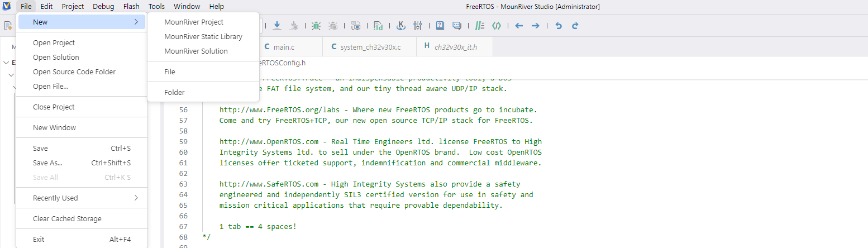Click Save As... menu entry
868x248 pixels.
82,163
